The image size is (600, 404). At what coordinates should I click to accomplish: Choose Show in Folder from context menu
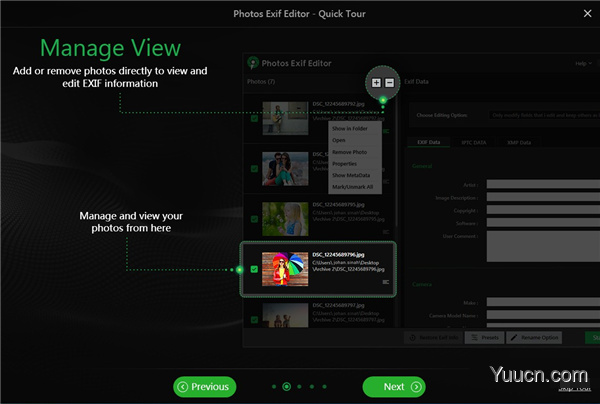[x=350, y=129]
